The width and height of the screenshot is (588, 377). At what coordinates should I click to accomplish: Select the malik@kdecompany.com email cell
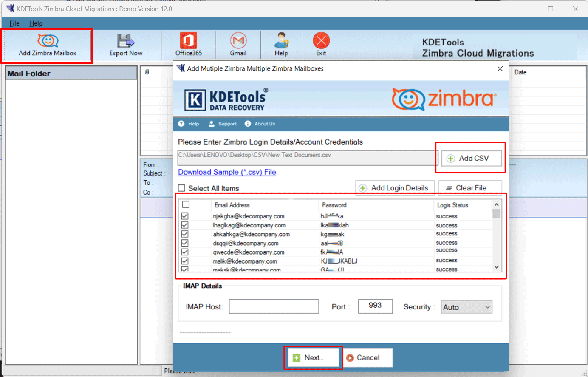tap(245, 261)
